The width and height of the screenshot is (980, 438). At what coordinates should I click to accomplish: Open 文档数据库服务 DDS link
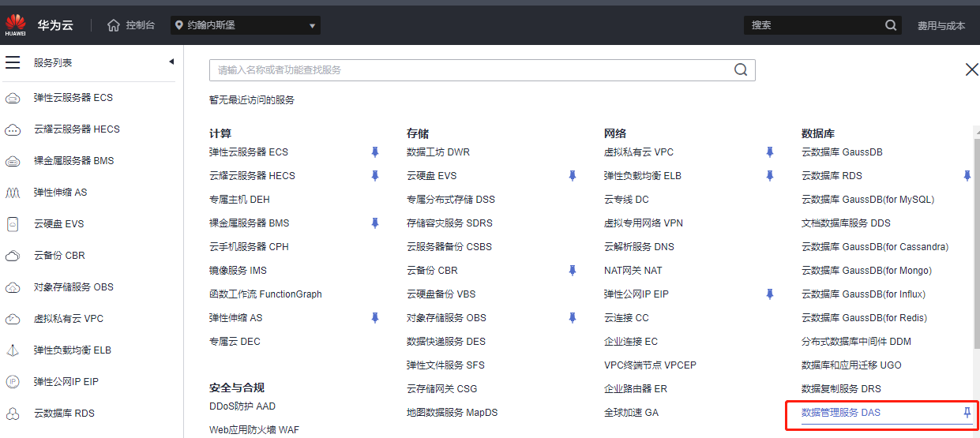pos(846,223)
